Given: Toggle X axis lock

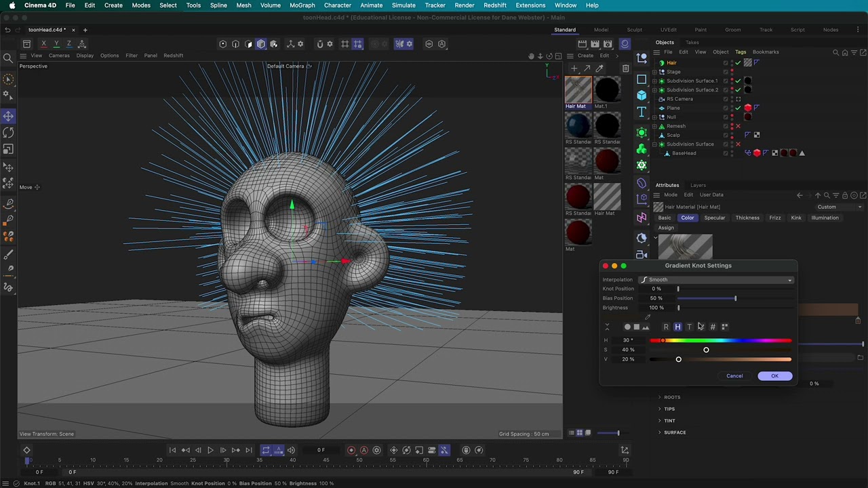Looking at the screenshot, I should point(43,44).
